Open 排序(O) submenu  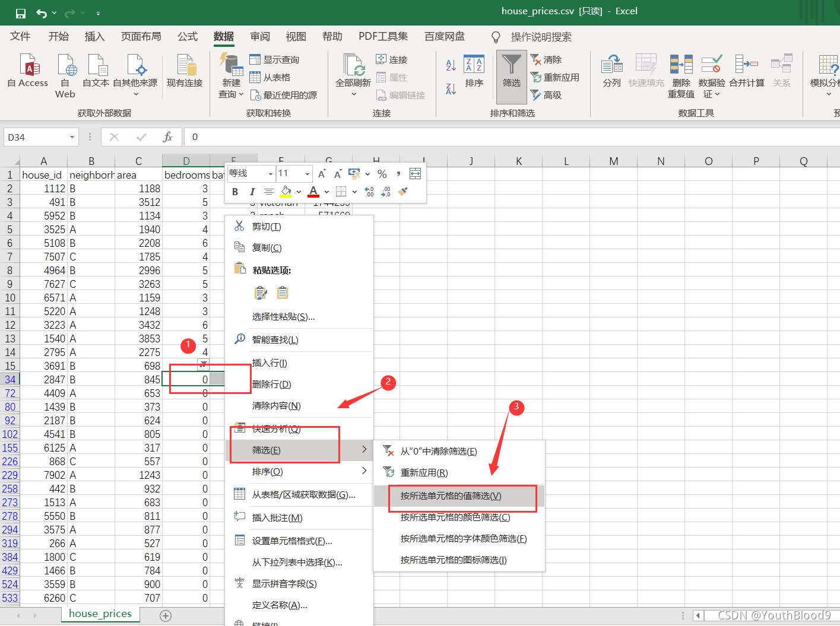point(299,472)
